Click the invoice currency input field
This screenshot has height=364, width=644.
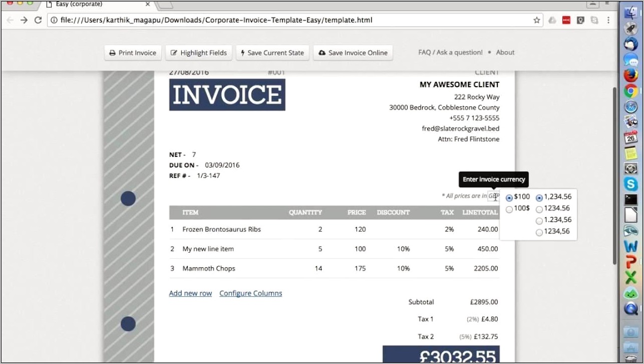[x=494, y=196]
